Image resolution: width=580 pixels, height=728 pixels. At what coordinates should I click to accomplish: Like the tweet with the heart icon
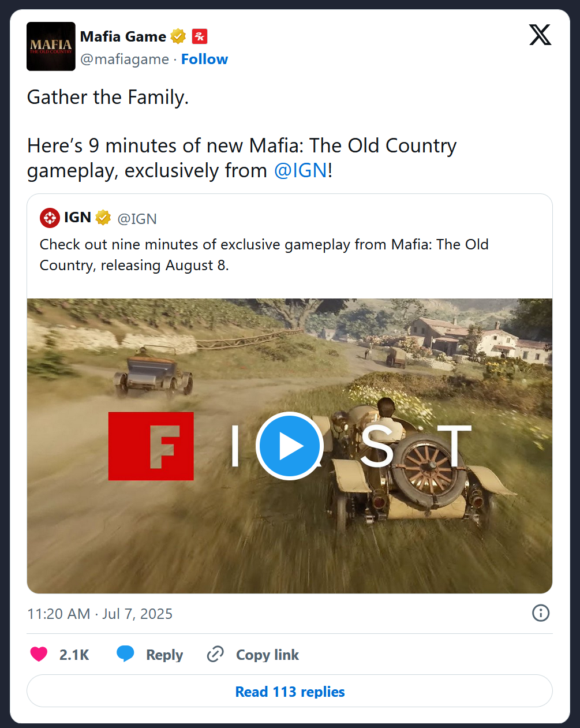[x=39, y=654]
